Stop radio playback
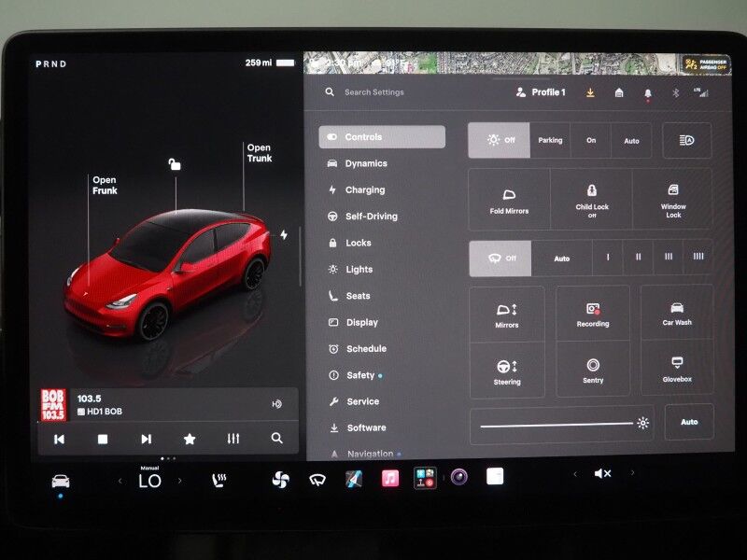747x560 pixels. [x=103, y=439]
